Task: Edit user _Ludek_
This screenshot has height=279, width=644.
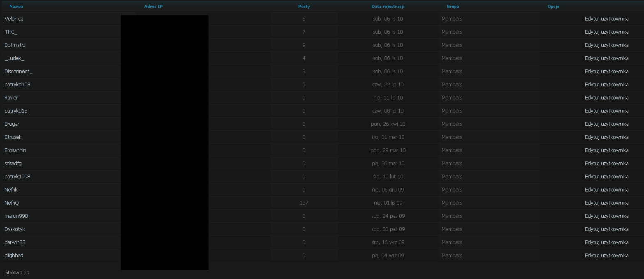Action: tap(607, 58)
